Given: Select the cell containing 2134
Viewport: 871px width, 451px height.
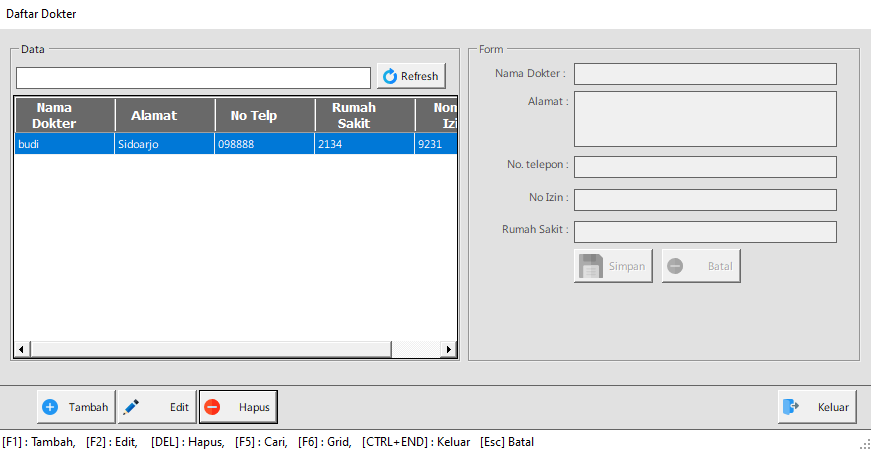Looking at the screenshot, I should pyautogui.click(x=365, y=144).
